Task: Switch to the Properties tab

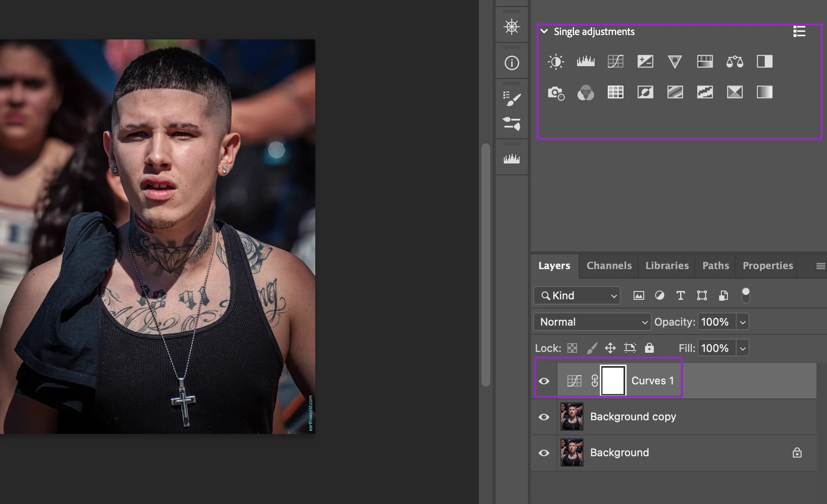Action: [x=768, y=266]
